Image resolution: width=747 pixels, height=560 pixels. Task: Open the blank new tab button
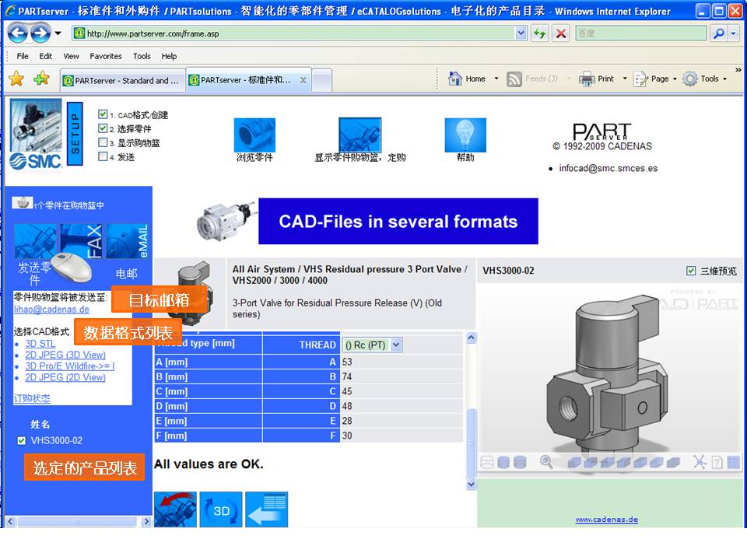[x=321, y=80]
